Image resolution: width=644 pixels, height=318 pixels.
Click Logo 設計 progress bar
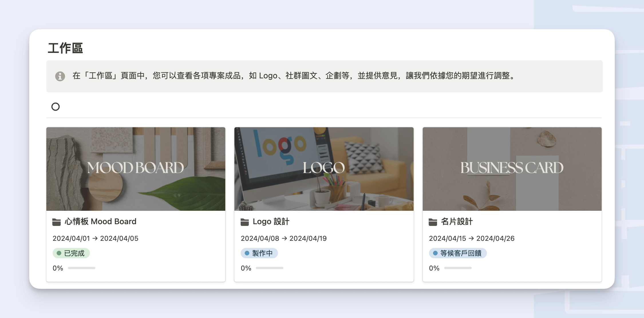click(270, 268)
